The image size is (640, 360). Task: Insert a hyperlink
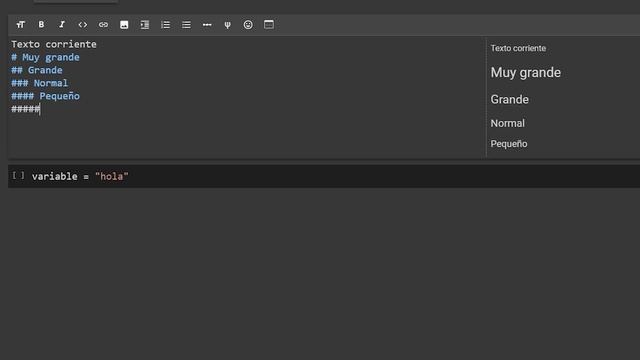[103, 25]
